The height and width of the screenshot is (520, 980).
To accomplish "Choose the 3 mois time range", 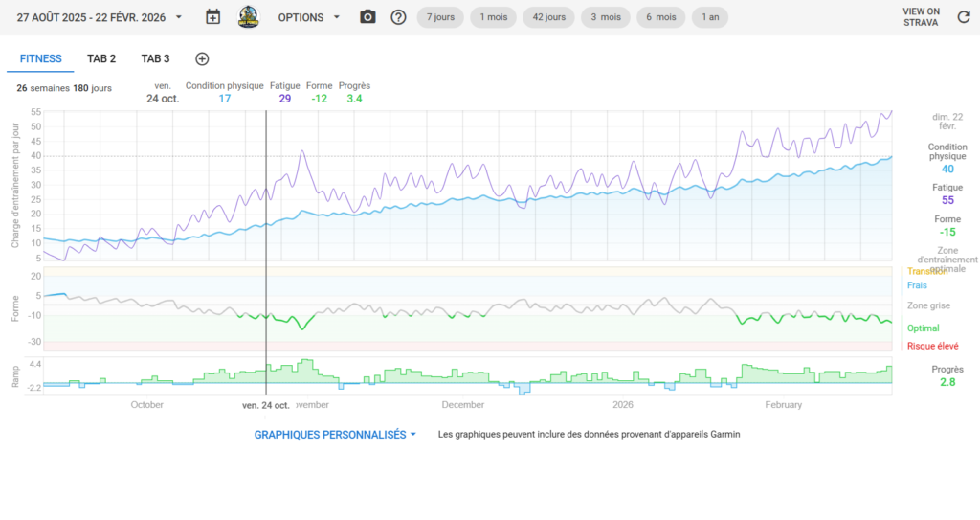I will [607, 17].
